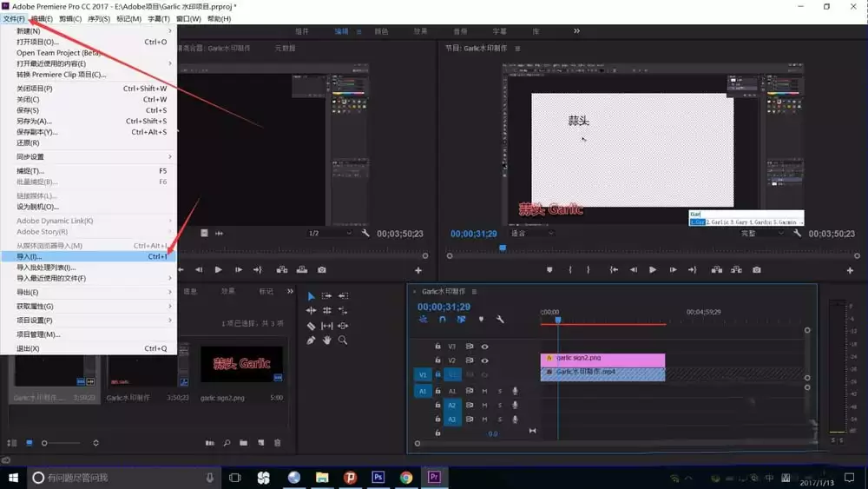
Task: Click the trash icon in project panel
Action: coord(278,443)
